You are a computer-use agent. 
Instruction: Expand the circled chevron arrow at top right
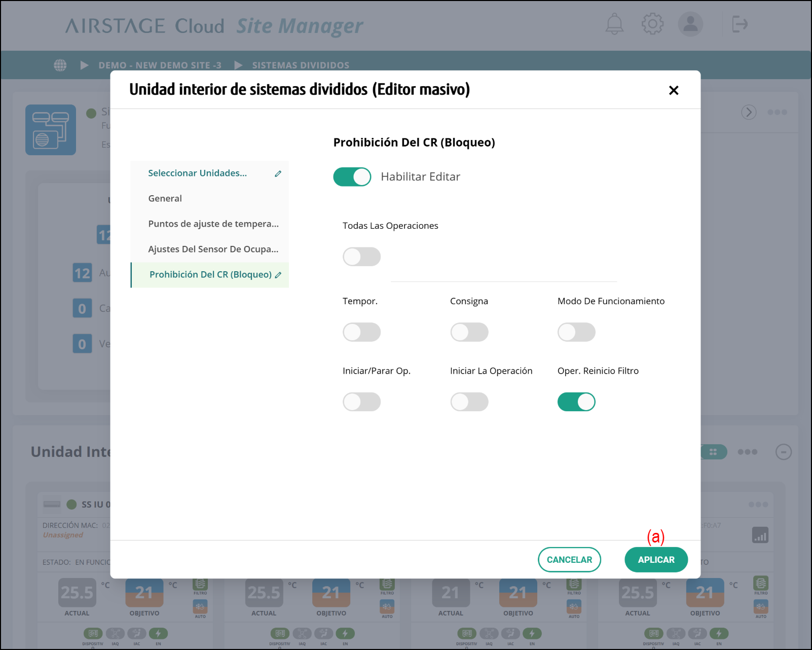pyautogui.click(x=749, y=112)
